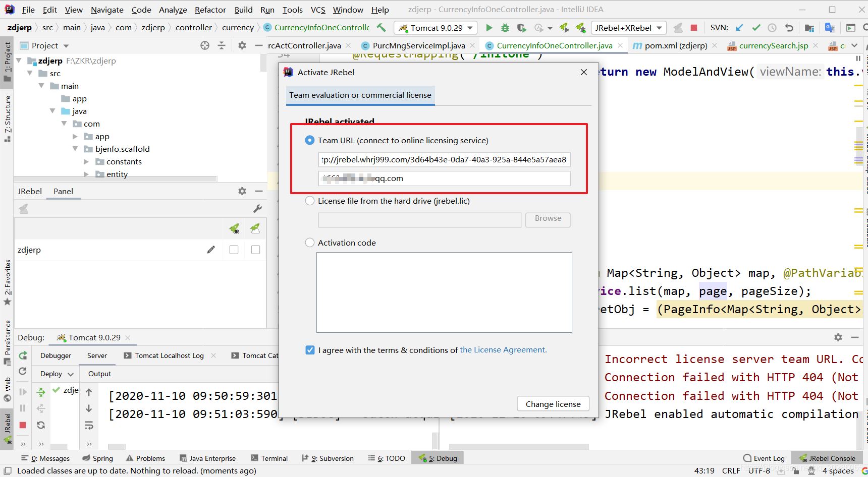
Task: Open JRebel panel wrench settings icon
Action: [257, 209]
